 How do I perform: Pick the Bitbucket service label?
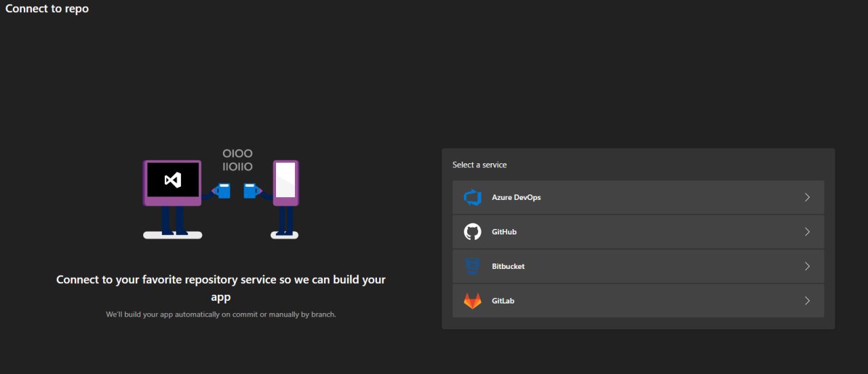pyautogui.click(x=508, y=266)
